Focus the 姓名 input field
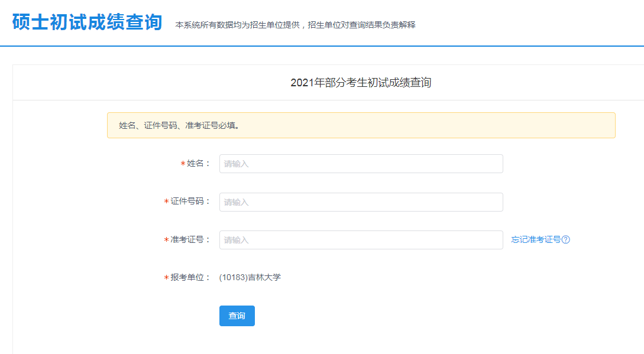This screenshot has height=354, width=644. [x=361, y=164]
